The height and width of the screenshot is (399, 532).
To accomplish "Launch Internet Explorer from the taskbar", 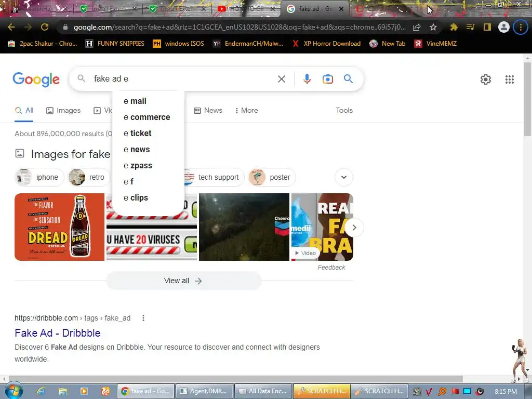I will [x=42, y=391].
